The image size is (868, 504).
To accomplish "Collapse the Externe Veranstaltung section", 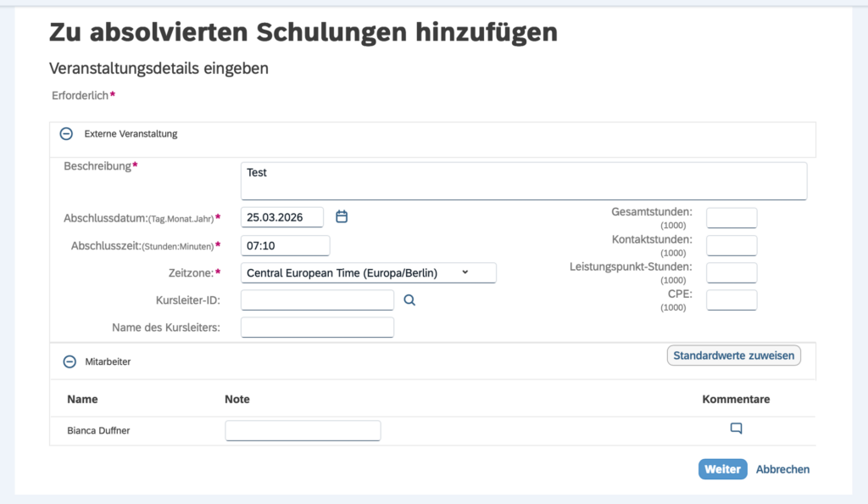I will click(x=66, y=133).
